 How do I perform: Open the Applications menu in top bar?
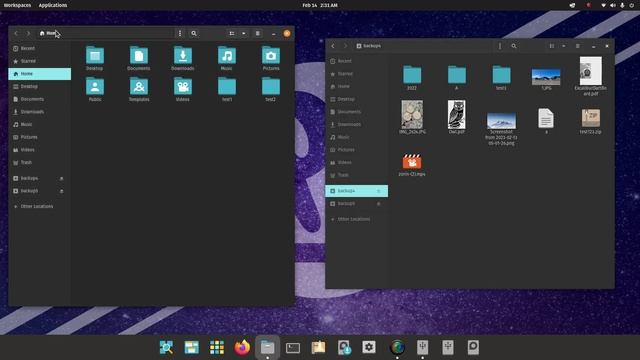coord(53,5)
